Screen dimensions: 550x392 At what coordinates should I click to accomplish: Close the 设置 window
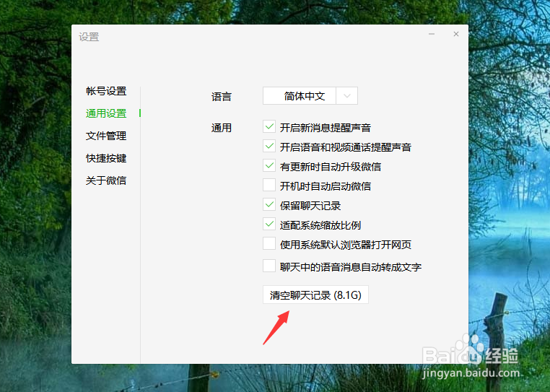point(456,34)
